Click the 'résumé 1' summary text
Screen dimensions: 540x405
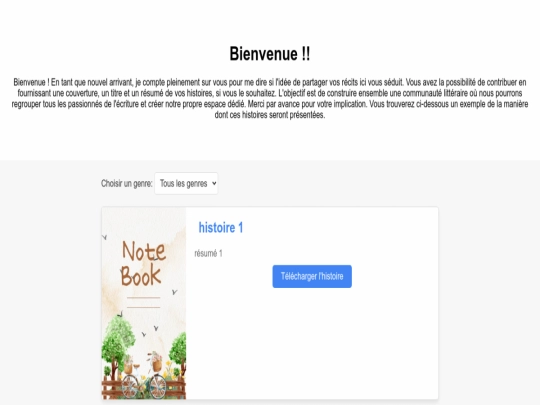[x=208, y=254]
